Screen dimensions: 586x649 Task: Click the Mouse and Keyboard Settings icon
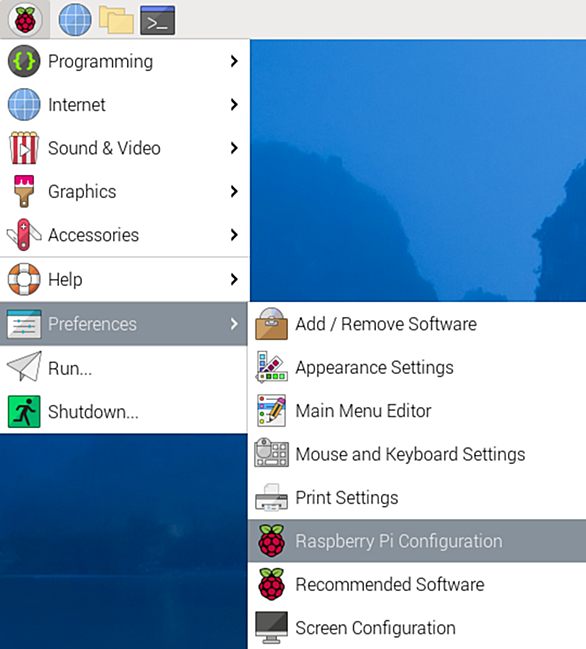pyautogui.click(x=271, y=453)
